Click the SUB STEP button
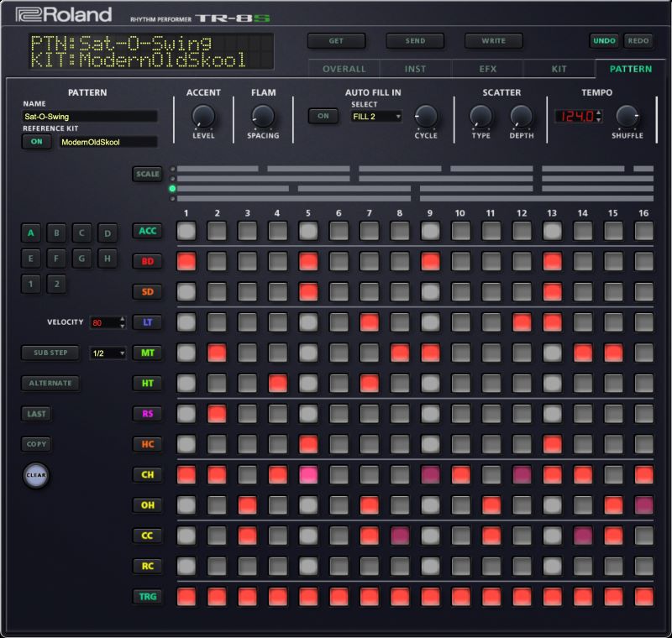The height and width of the screenshot is (638, 672). 50,353
